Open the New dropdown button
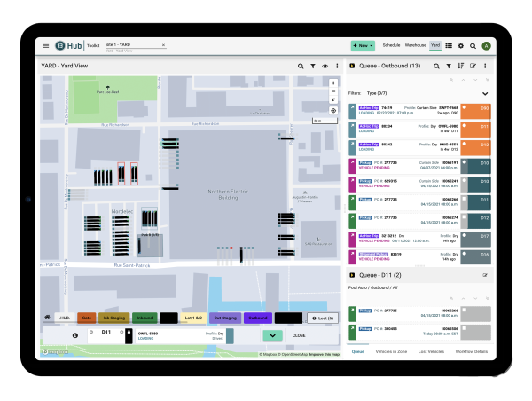Screen dimensions: 532x401 click(x=363, y=45)
